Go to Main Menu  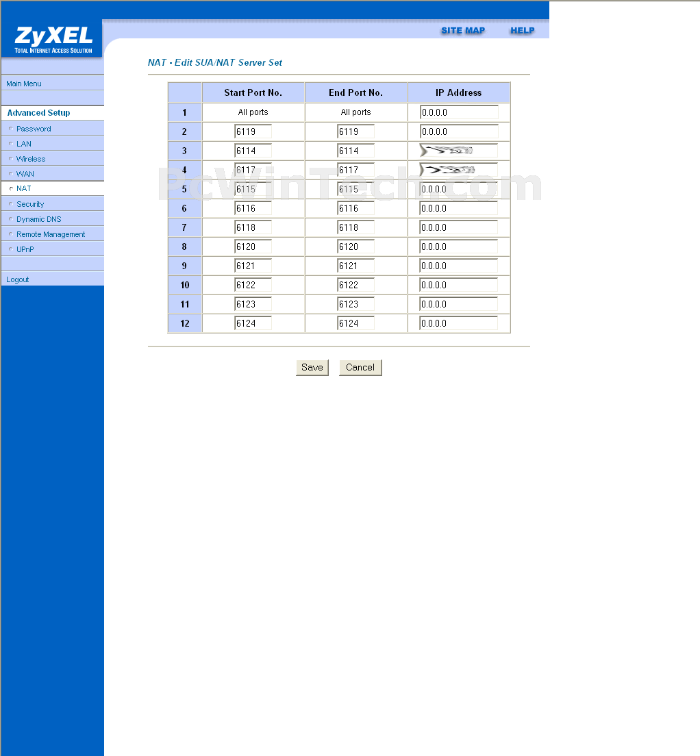click(24, 84)
